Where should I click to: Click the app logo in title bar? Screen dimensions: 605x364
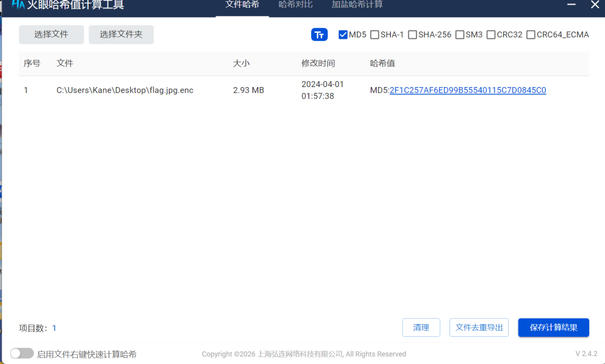point(18,5)
